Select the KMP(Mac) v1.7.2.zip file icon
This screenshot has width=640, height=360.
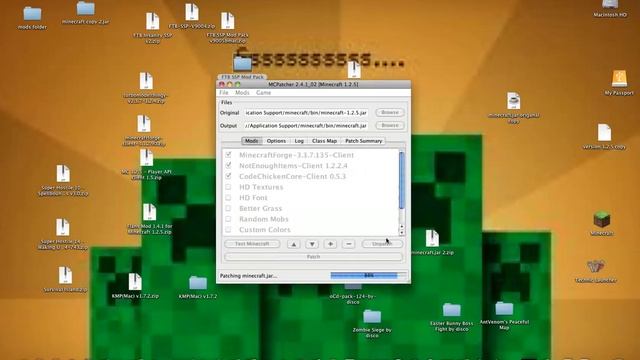click(x=135, y=282)
